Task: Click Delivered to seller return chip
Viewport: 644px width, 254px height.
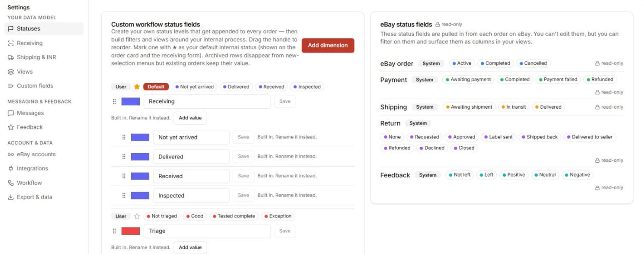Action: pyautogui.click(x=589, y=137)
